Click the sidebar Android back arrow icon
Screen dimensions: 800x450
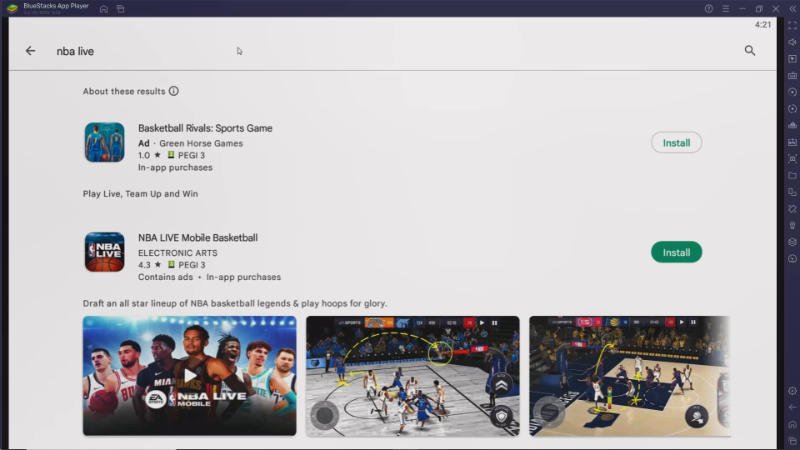pos(792,408)
